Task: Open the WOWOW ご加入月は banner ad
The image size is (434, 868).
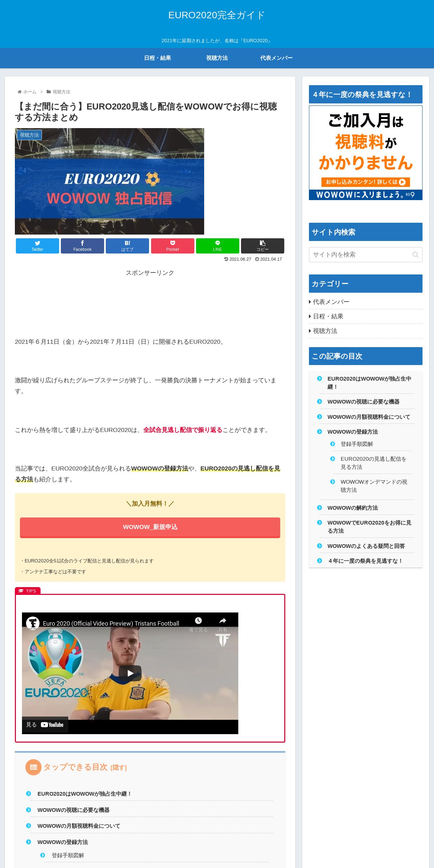Action: click(x=366, y=153)
